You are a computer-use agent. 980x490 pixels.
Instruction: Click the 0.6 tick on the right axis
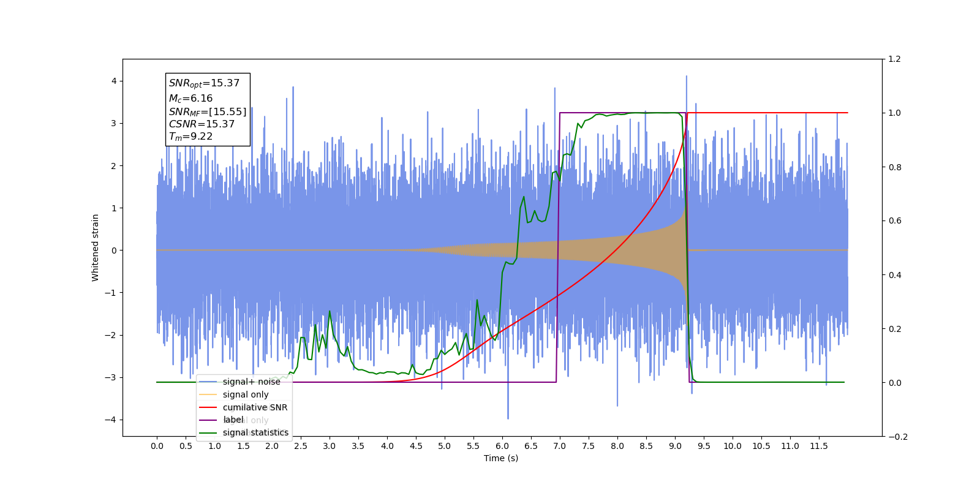pos(895,221)
